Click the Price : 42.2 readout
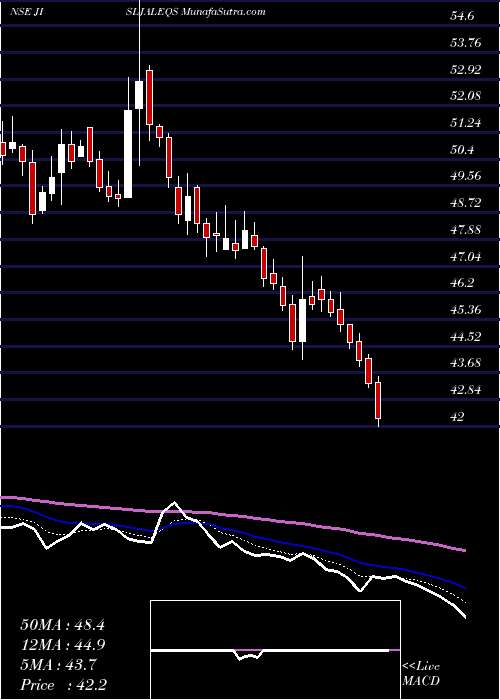 click(x=62, y=684)
